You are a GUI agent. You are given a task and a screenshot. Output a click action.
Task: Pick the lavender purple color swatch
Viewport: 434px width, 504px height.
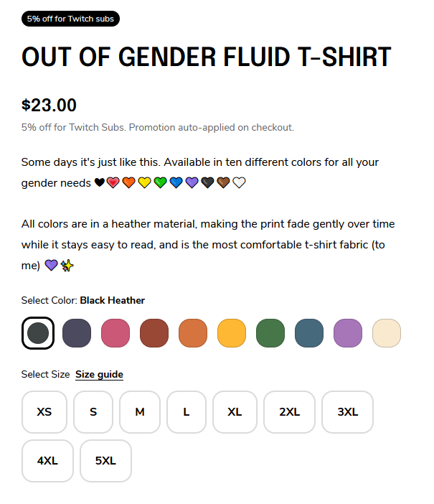click(348, 333)
